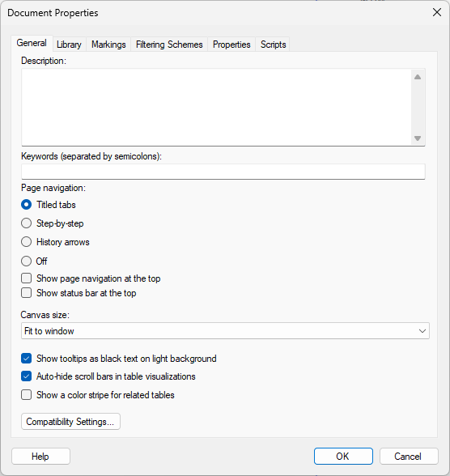Set page navigation to Off

click(x=27, y=261)
